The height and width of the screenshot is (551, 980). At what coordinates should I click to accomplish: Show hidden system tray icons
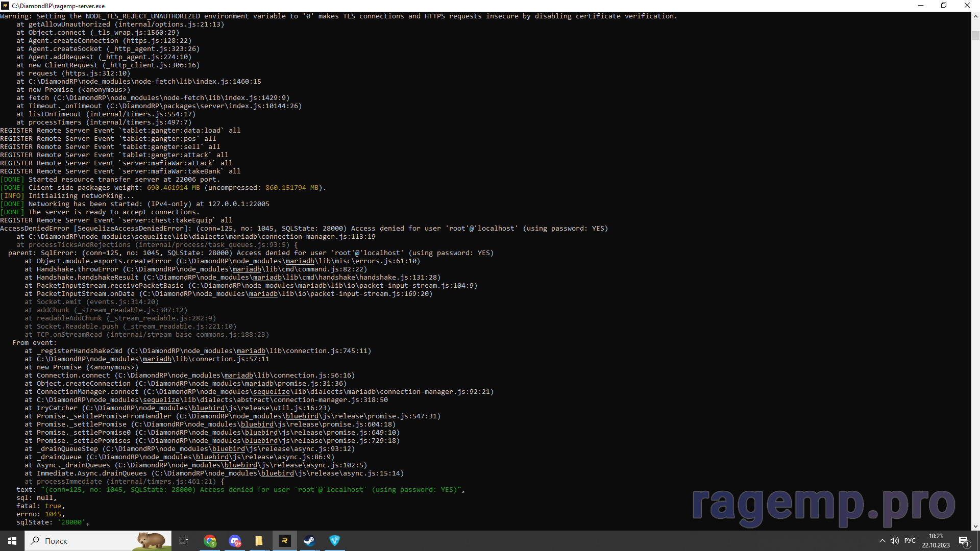click(882, 541)
